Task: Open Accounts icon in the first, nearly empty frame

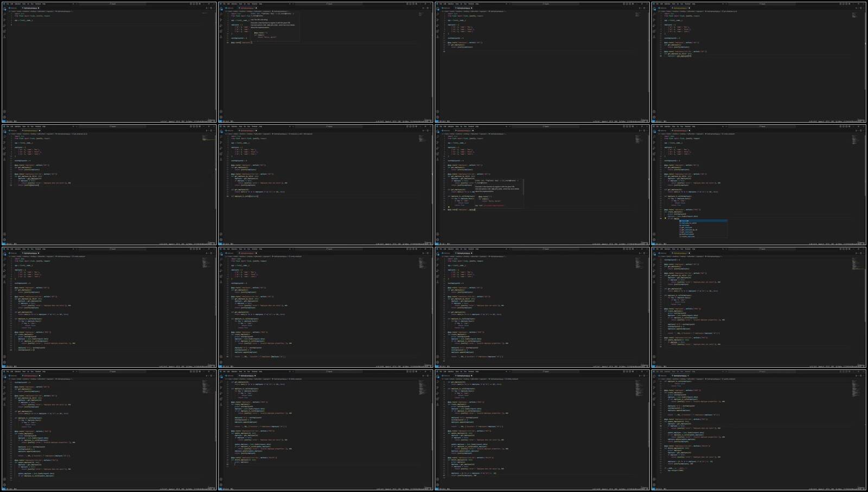Action: [x=4, y=112]
